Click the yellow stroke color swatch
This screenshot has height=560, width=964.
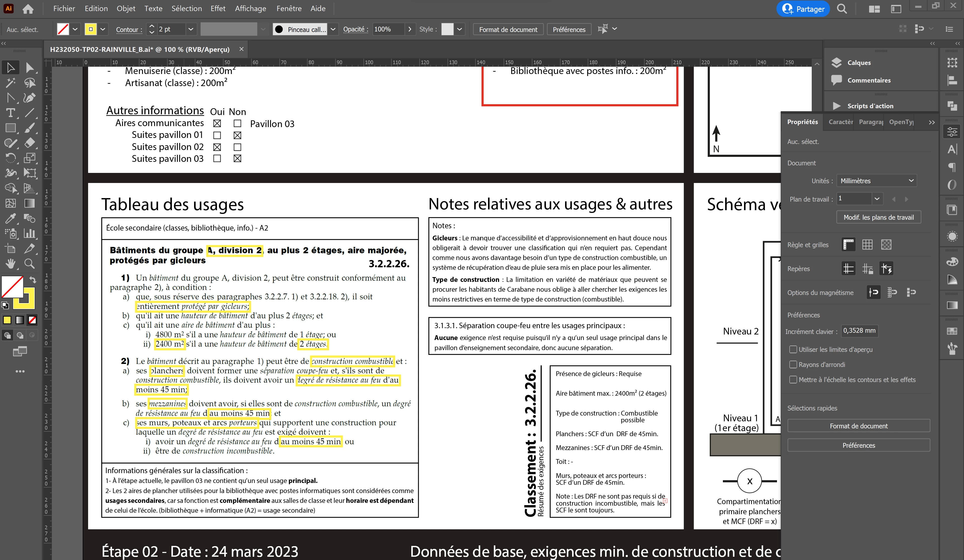pyautogui.click(x=91, y=29)
